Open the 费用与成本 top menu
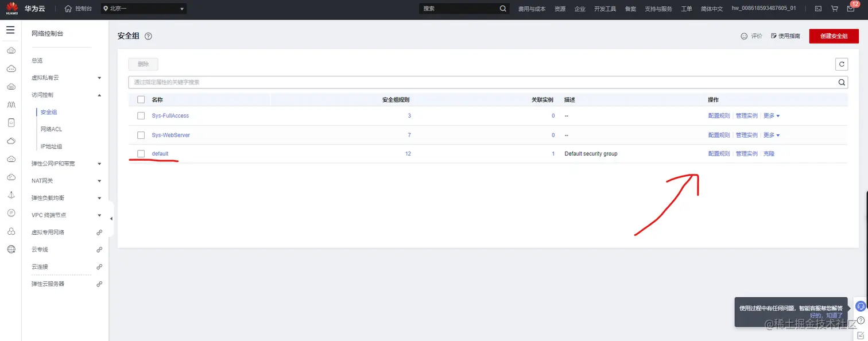The height and width of the screenshot is (341, 868). tap(532, 9)
